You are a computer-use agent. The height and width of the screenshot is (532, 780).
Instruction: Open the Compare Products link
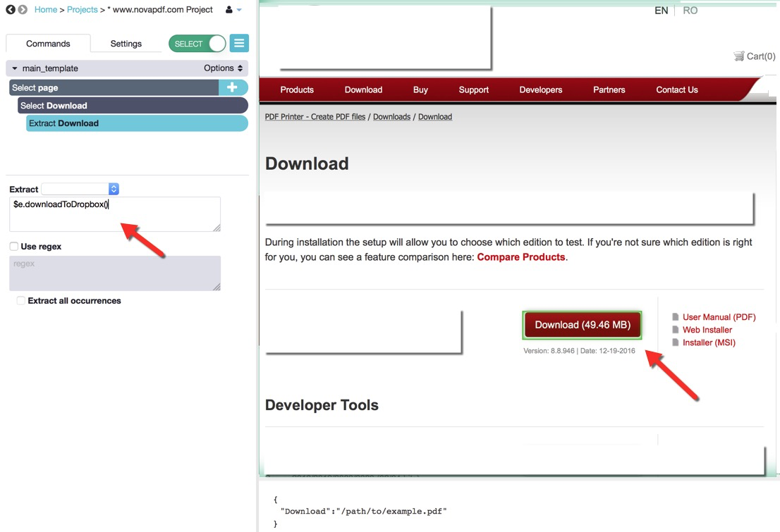point(521,257)
